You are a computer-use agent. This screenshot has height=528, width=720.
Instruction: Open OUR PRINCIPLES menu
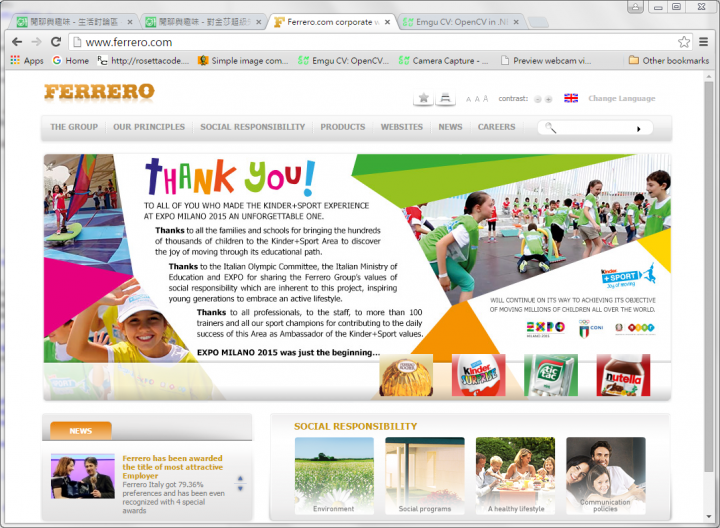pyautogui.click(x=149, y=127)
